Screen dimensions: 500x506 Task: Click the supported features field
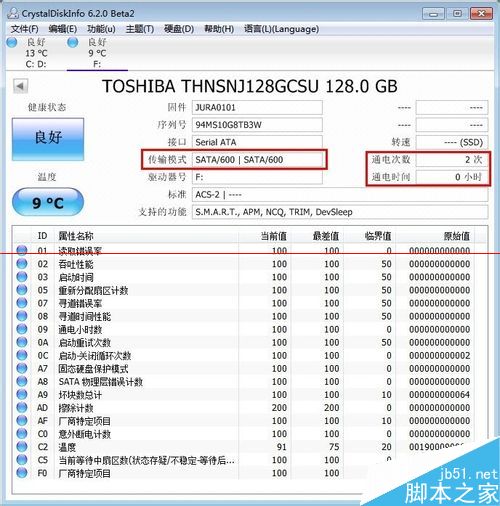(x=340, y=212)
